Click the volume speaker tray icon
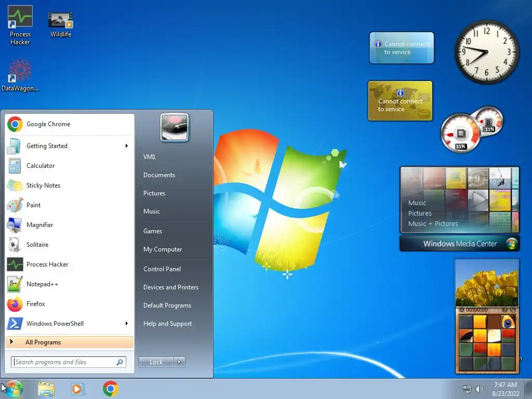Viewport: 532px width, 399px height. coord(480,389)
